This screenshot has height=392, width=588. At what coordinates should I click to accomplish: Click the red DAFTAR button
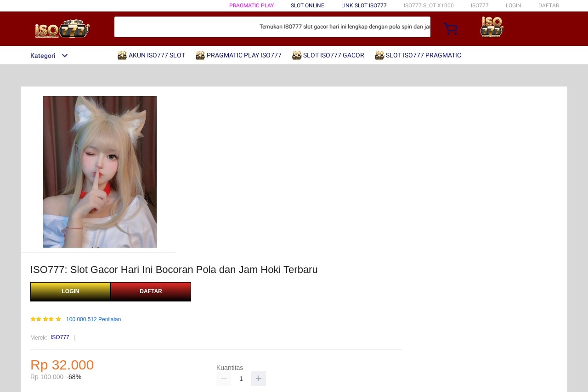coord(151,291)
